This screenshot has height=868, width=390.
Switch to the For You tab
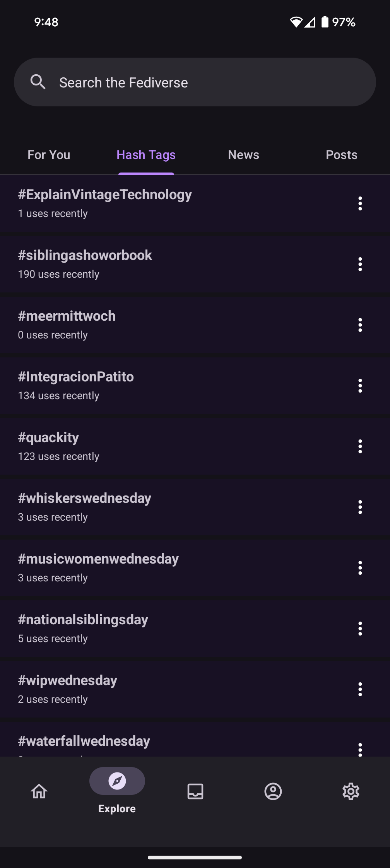49,155
